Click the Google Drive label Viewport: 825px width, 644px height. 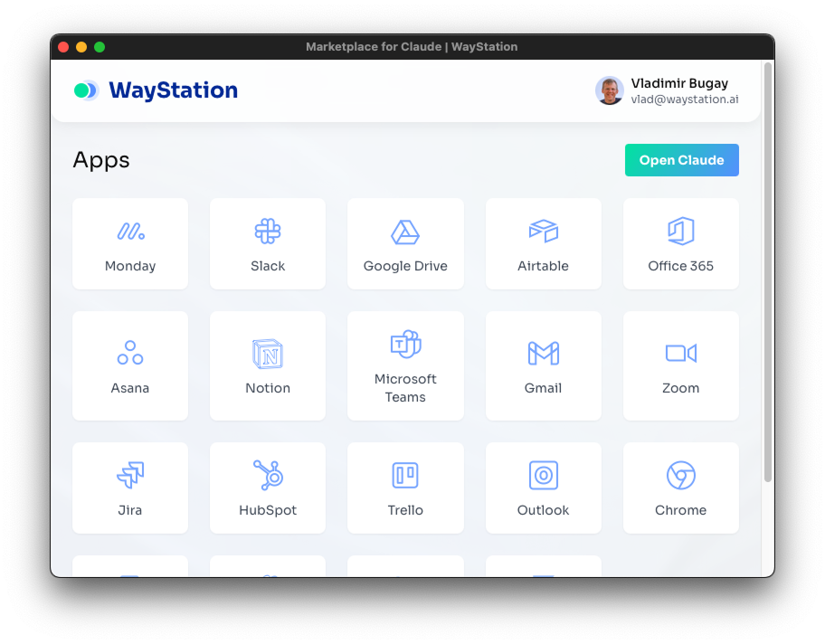[x=405, y=266]
